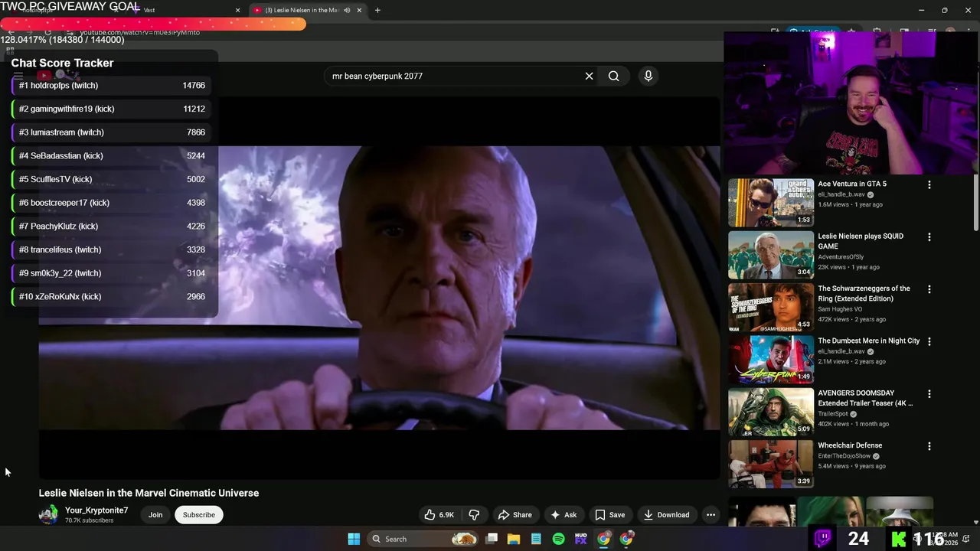Click EnterTheDojoShow channel name
Viewport: 980px width, 551px height.
click(x=844, y=456)
